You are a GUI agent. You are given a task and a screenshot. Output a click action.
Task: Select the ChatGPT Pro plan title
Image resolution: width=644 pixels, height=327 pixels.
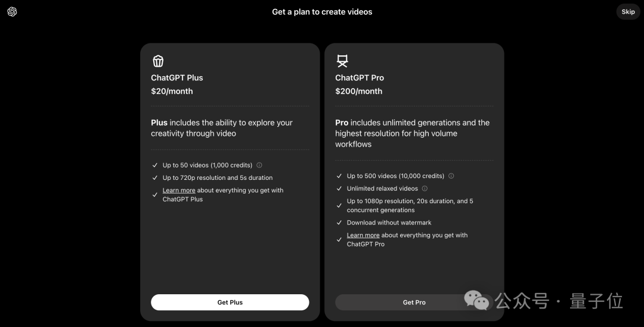point(360,78)
